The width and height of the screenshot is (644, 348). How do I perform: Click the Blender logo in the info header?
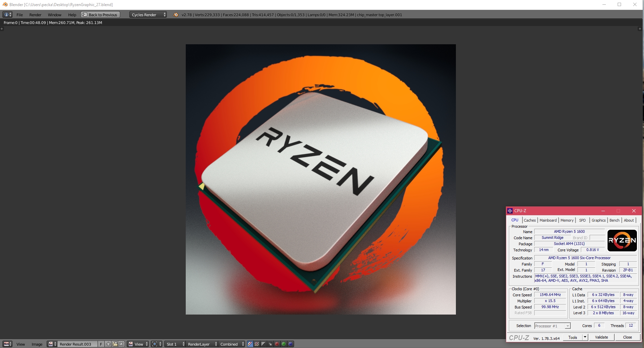175,15
